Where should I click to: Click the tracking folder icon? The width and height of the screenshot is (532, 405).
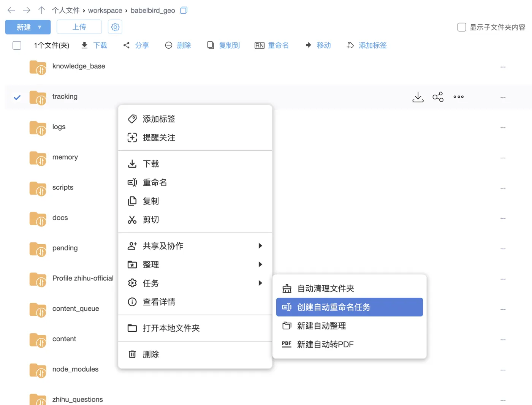click(38, 98)
